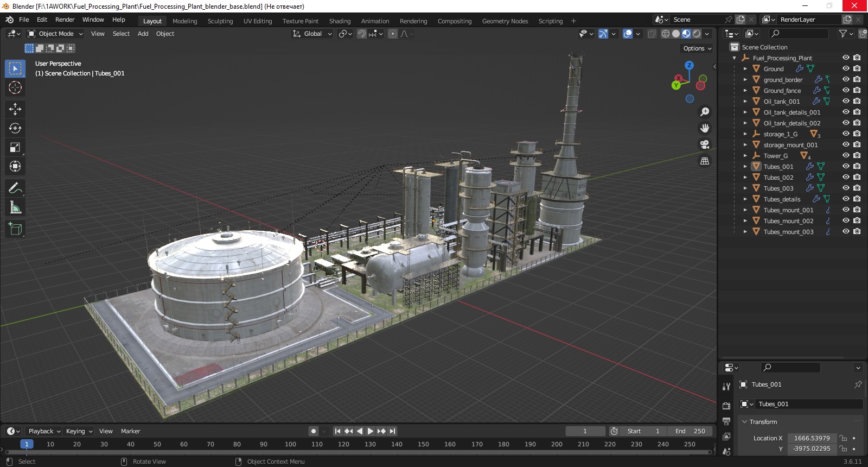This screenshot has width=868, height=467.
Task: Select the Scale tool
Action: click(15, 147)
